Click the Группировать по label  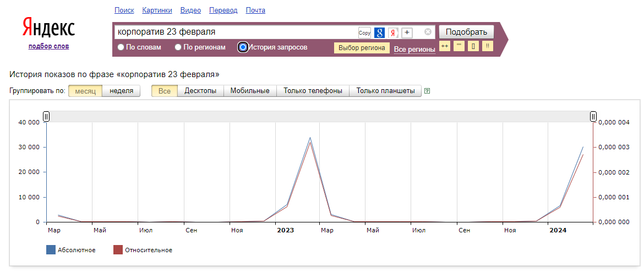tap(37, 91)
